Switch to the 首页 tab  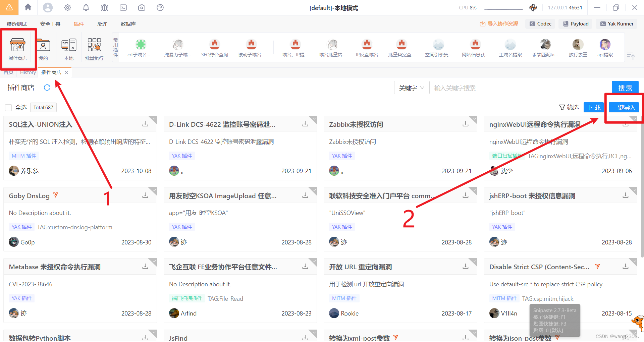[8, 72]
